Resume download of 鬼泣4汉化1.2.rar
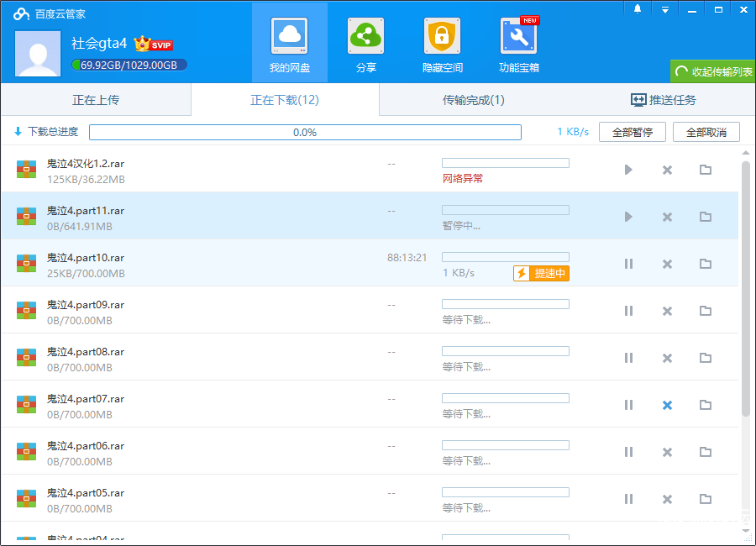 [x=628, y=170]
